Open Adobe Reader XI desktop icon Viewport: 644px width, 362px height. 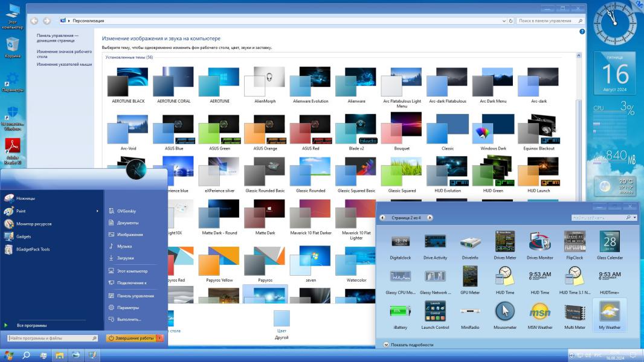pos(13,151)
